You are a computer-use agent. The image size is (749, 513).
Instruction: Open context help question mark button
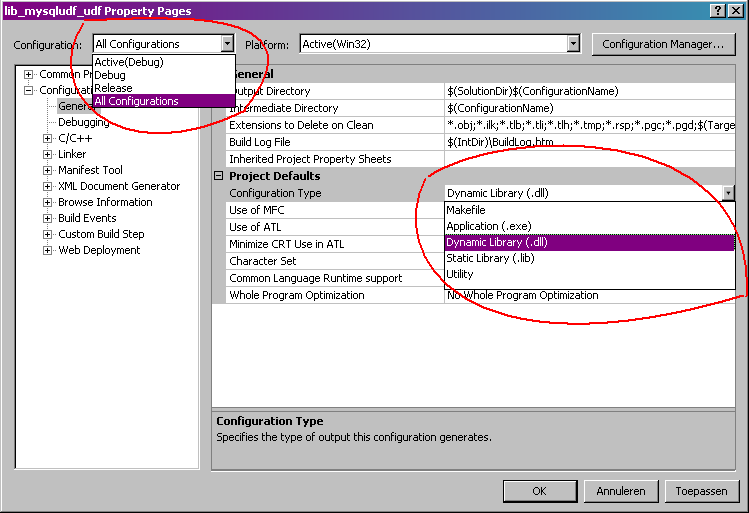point(718,11)
